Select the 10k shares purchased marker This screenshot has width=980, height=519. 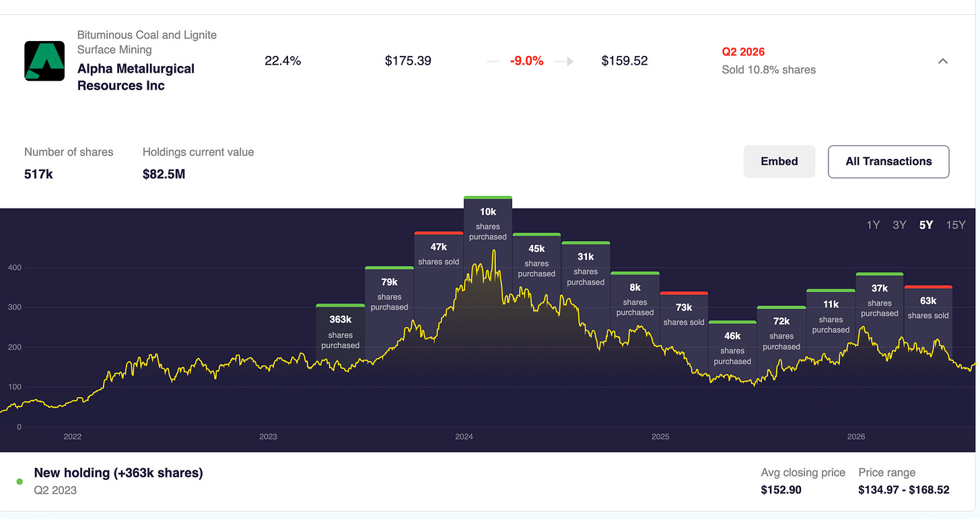(x=488, y=223)
